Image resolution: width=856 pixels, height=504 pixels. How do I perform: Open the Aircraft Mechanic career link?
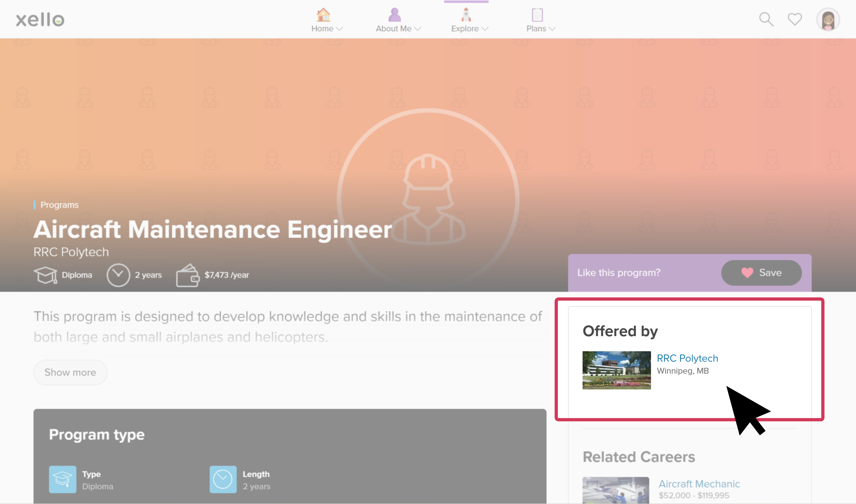click(x=699, y=484)
